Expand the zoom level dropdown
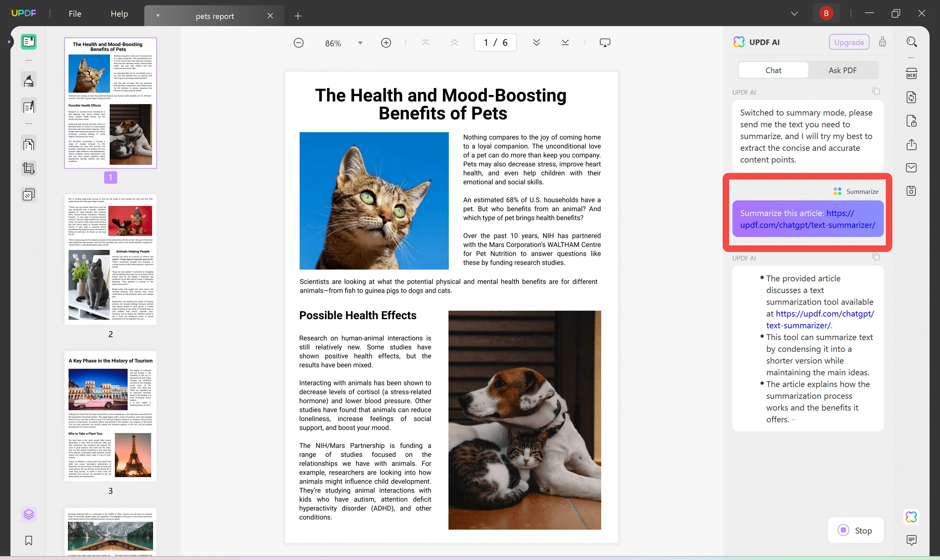Image resolution: width=940 pixels, height=560 pixels. click(361, 42)
